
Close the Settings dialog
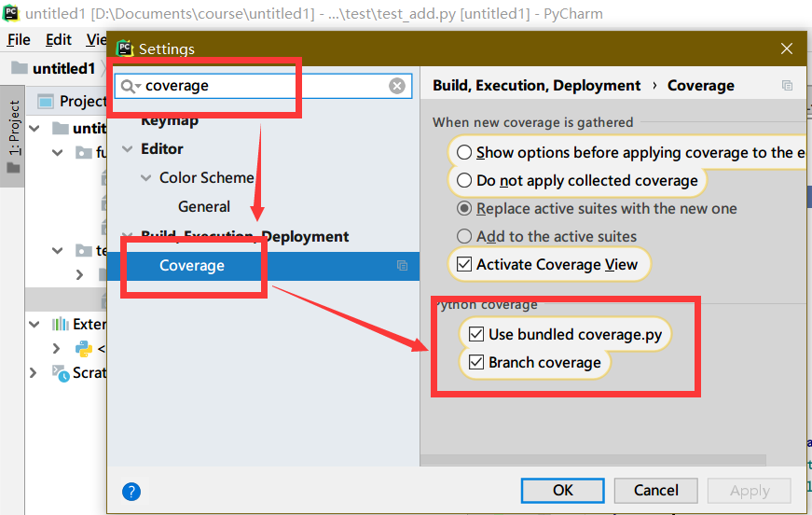click(787, 49)
